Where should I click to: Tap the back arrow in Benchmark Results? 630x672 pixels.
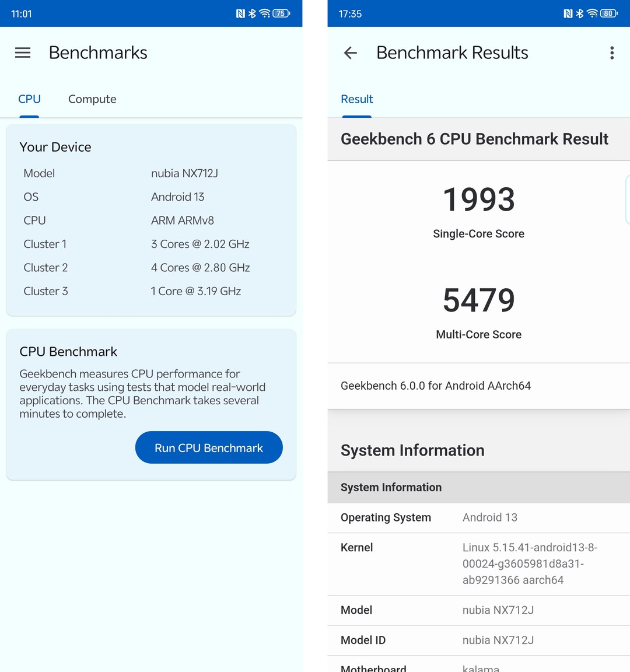pos(351,53)
